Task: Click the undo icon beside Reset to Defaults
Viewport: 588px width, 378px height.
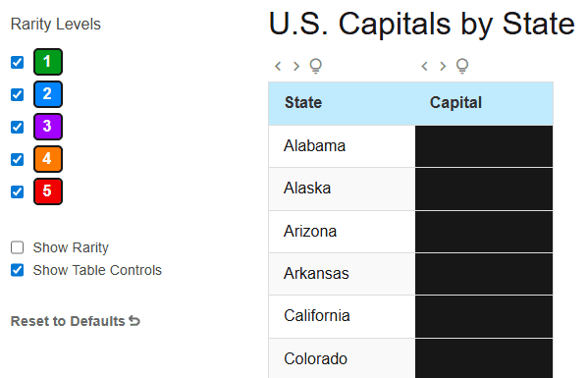Action: click(134, 321)
